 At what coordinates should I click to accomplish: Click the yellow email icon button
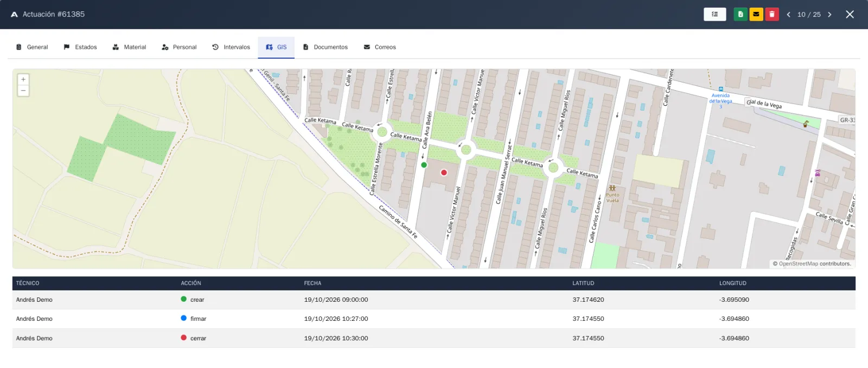pyautogui.click(x=756, y=14)
